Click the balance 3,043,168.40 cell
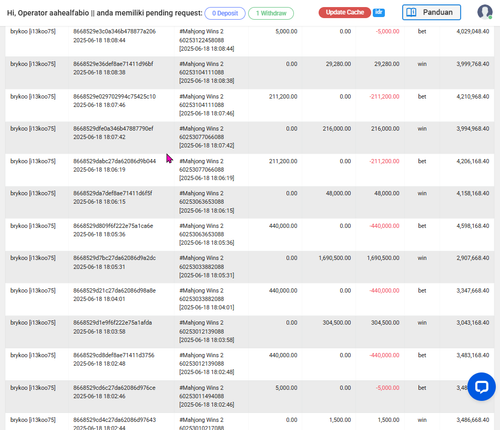This screenshot has height=430, width=500. pos(473,323)
